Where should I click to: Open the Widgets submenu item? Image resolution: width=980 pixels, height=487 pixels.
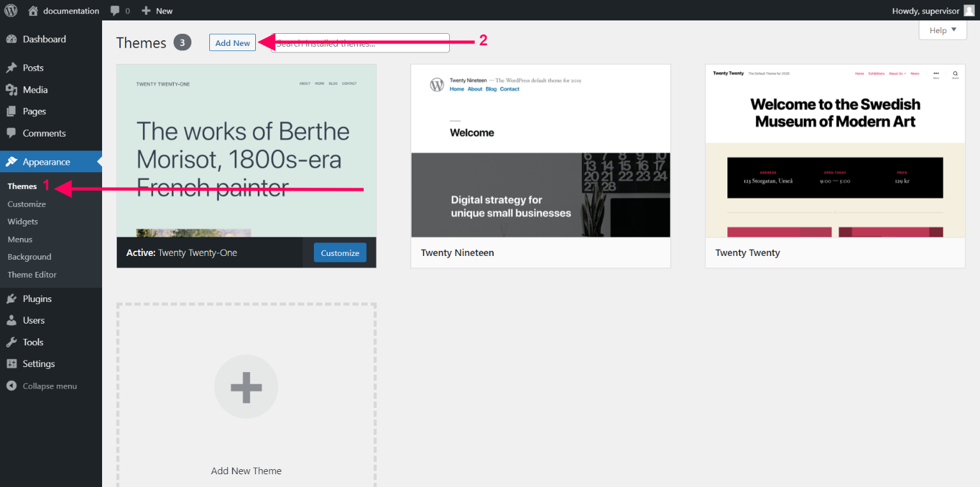pyautogui.click(x=23, y=221)
